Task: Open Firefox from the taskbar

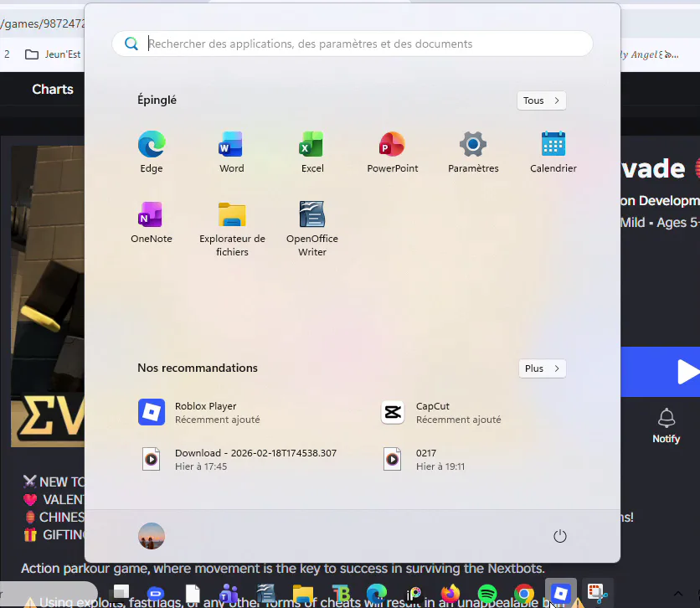Action: (450, 594)
